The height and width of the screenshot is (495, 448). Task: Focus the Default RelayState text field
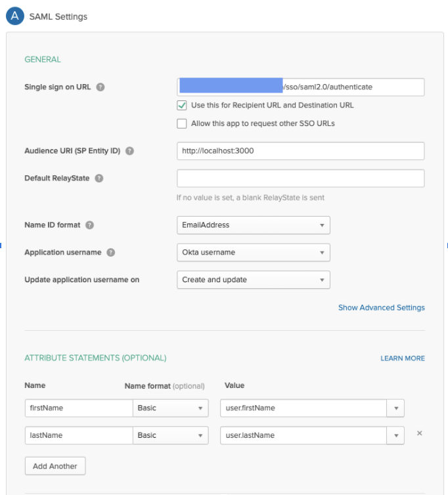coord(300,178)
